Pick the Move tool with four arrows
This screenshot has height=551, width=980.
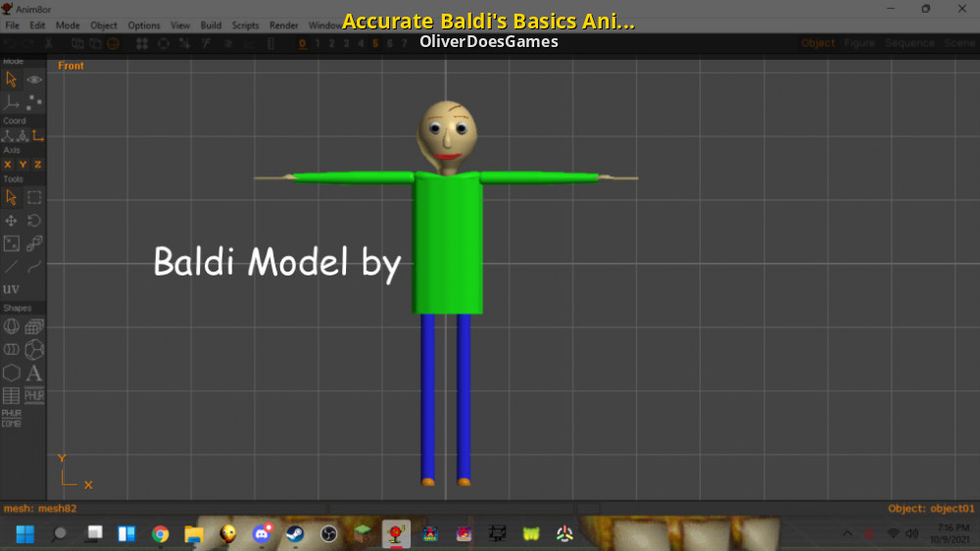coord(11,221)
